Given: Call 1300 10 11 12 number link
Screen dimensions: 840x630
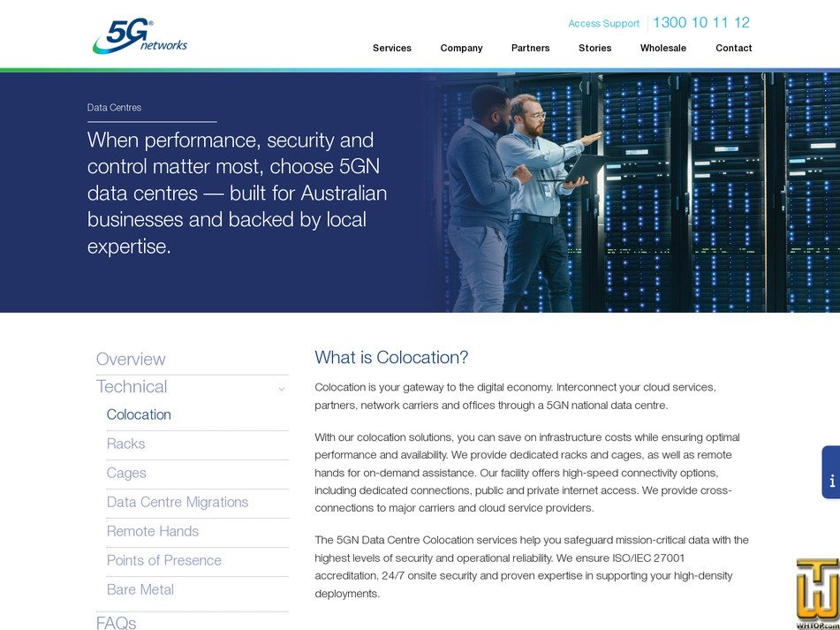Looking at the screenshot, I should (700, 22).
